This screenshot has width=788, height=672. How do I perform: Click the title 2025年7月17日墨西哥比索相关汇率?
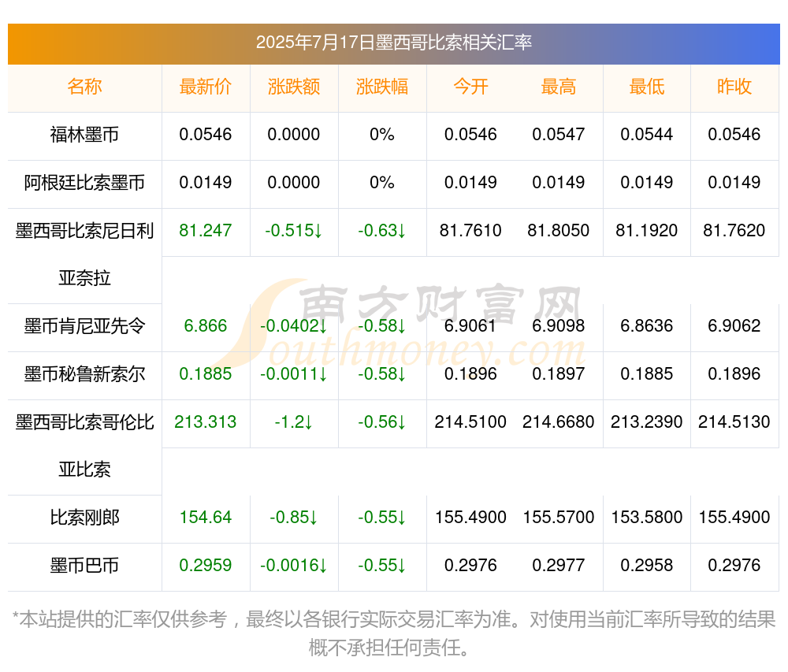[x=393, y=43]
